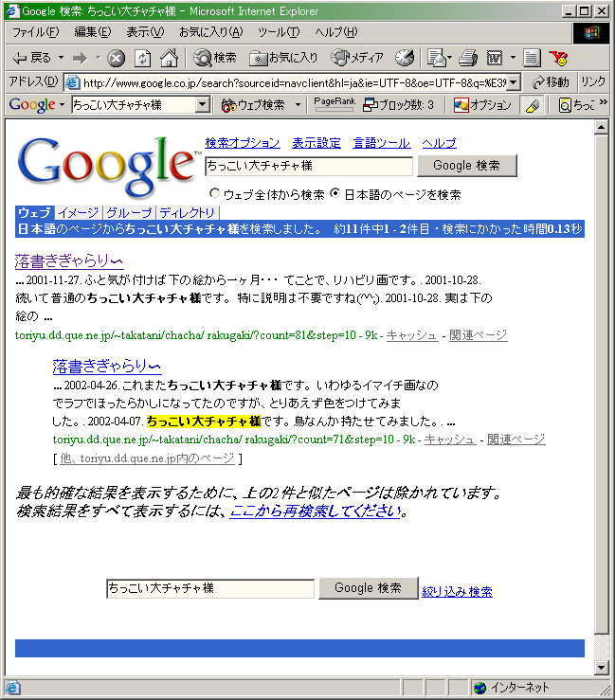
Task: Click the popup blocker count (ブロック数: 3)
Action: (398, 105)
